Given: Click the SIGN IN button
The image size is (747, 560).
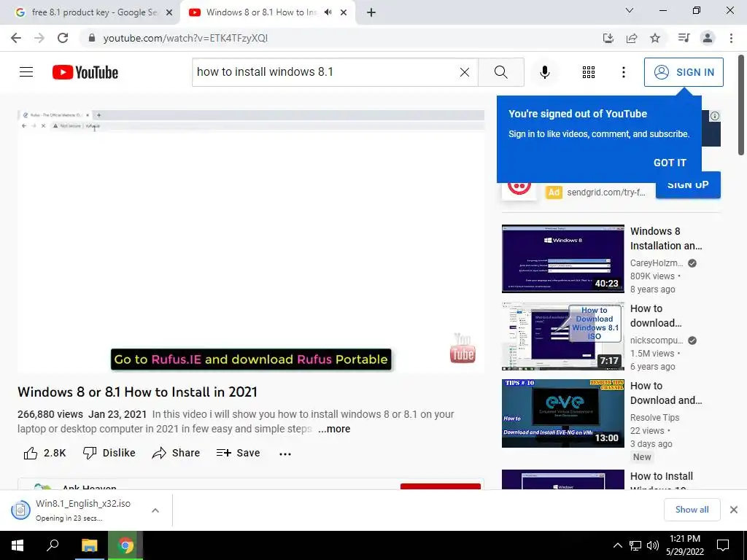Looking at the screenshot, I should coord(684,72).
